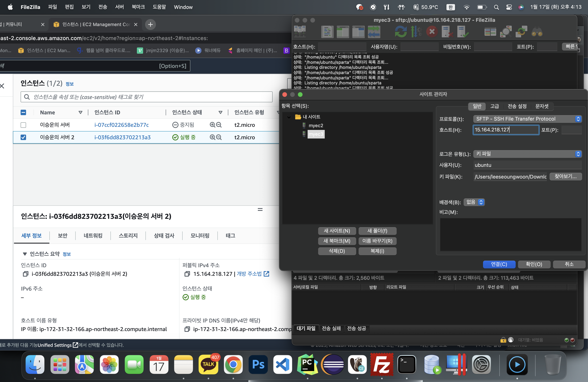
Task: Copy the private IP DNS name
Action: pyautogui.click(x=187, y=329)
